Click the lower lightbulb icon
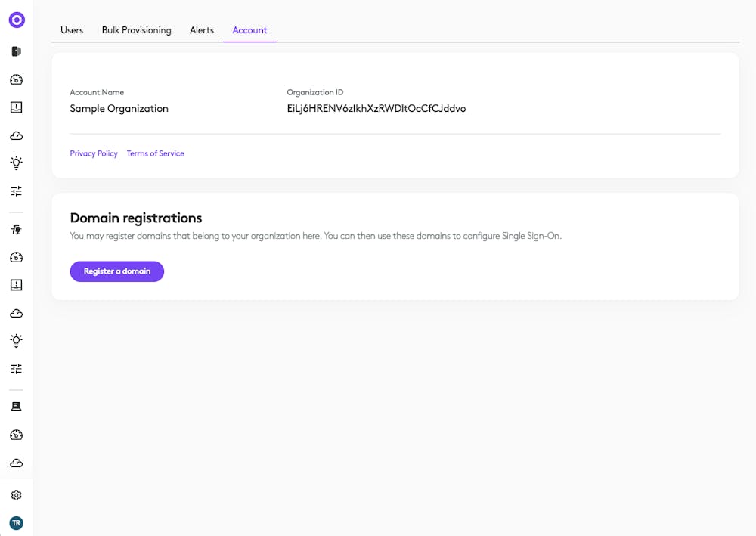This screenshot has height=536, width=756. point(16,340)
